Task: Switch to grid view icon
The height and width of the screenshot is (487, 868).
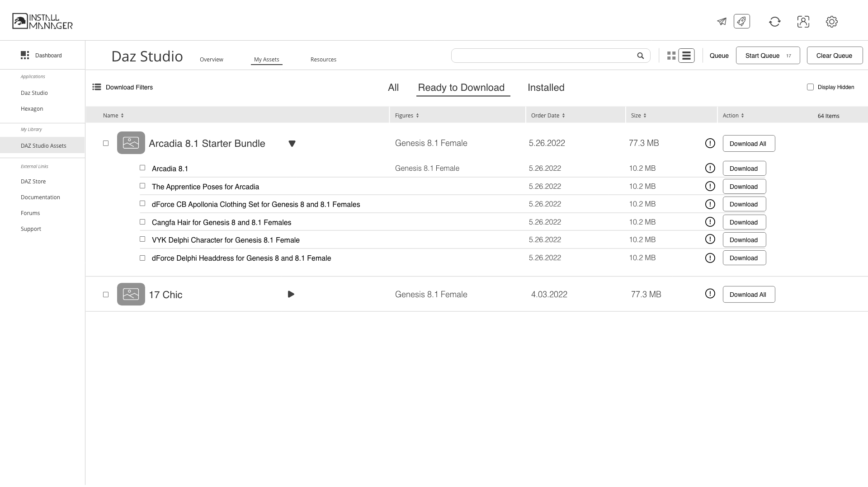Action: point(671,56)
